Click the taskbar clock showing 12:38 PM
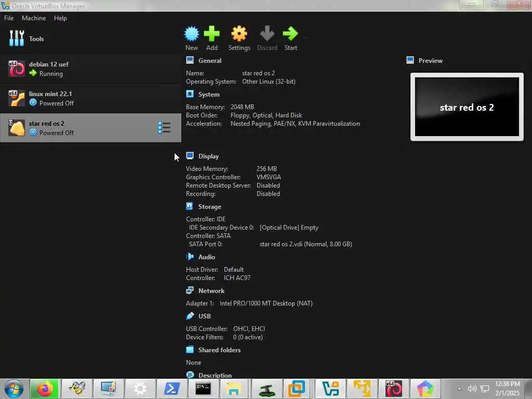This screenshot has height=399, width=532. pyautogui.click(x=507, y=389)
